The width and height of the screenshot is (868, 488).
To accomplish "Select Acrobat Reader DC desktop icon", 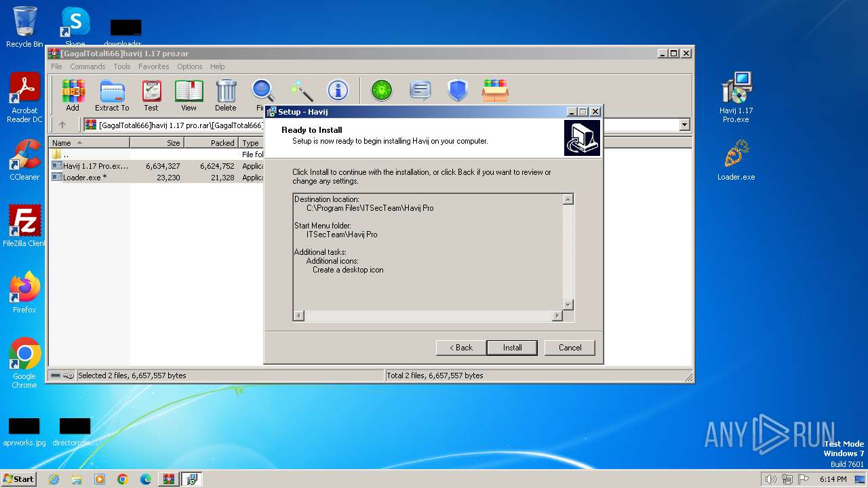I will pyautogui.click(x=24, y=98).
